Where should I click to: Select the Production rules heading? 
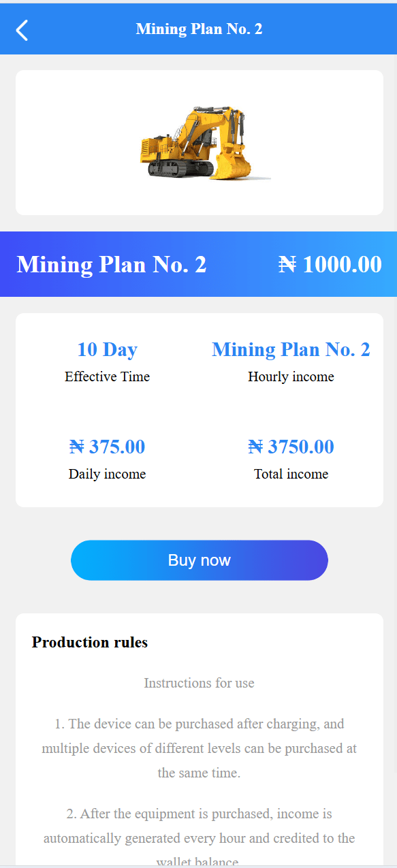tap(90, 642)
